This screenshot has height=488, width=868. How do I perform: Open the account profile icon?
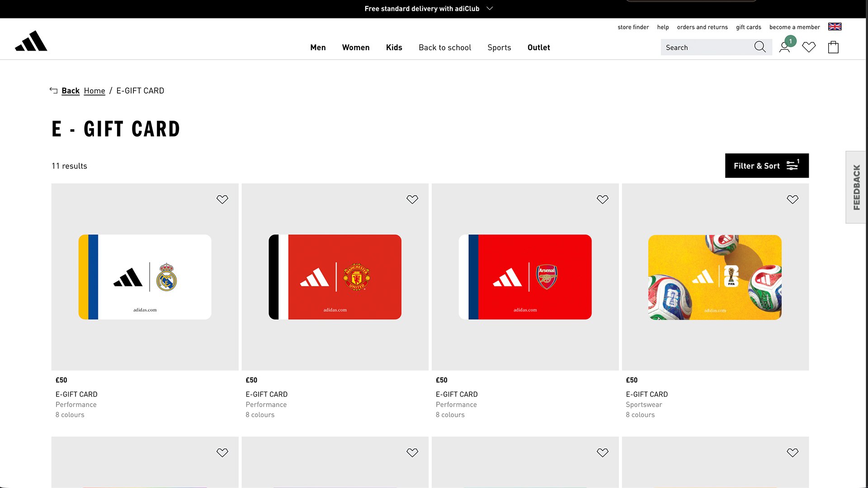[784, 47]
